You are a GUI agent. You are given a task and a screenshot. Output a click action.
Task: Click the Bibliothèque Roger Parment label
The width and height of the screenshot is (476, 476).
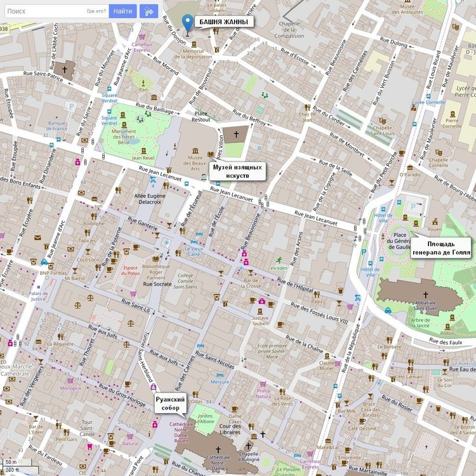click(x=157, y=272)
